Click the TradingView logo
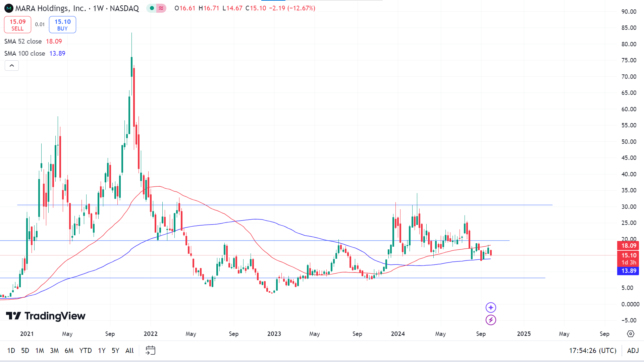 (x=46, y=316)
